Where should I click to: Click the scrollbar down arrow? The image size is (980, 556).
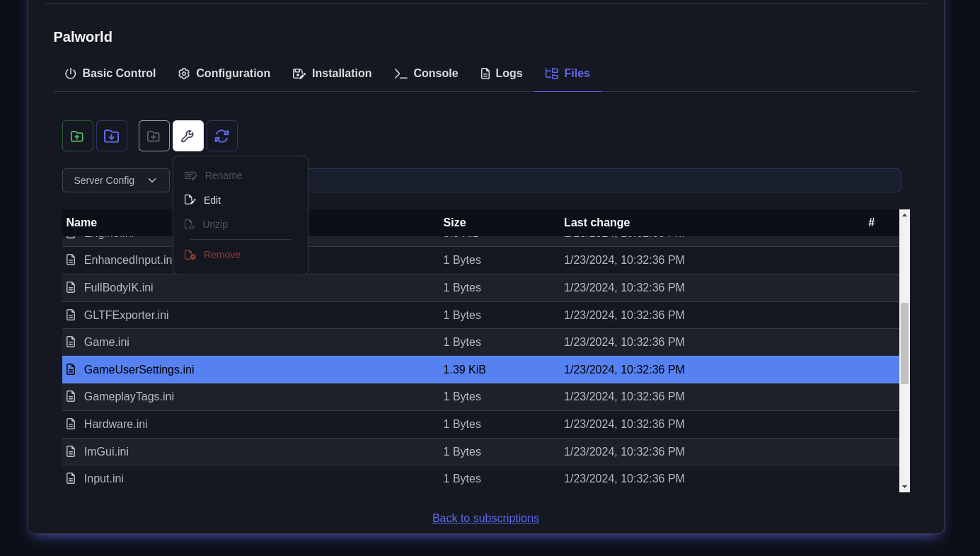[904, 487]
